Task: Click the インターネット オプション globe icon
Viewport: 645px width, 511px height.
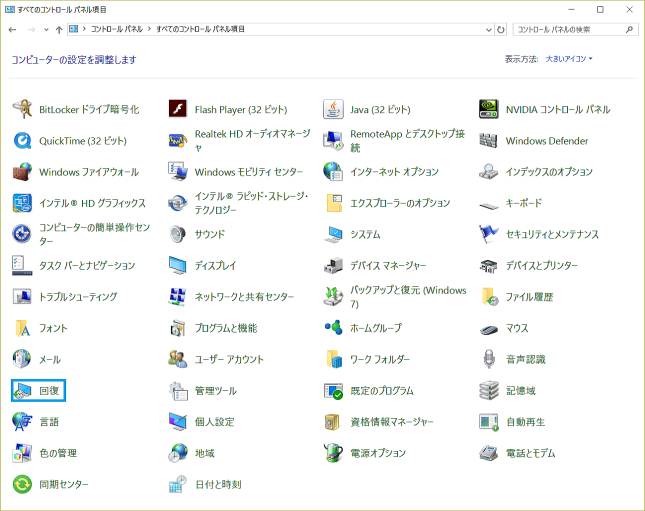Action: 333,172
